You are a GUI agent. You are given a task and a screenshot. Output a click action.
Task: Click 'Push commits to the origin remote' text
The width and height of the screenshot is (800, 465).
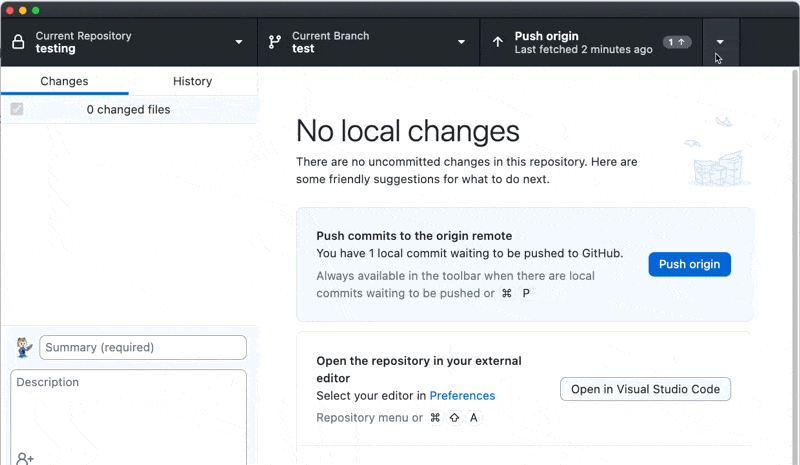coord(414,236)
